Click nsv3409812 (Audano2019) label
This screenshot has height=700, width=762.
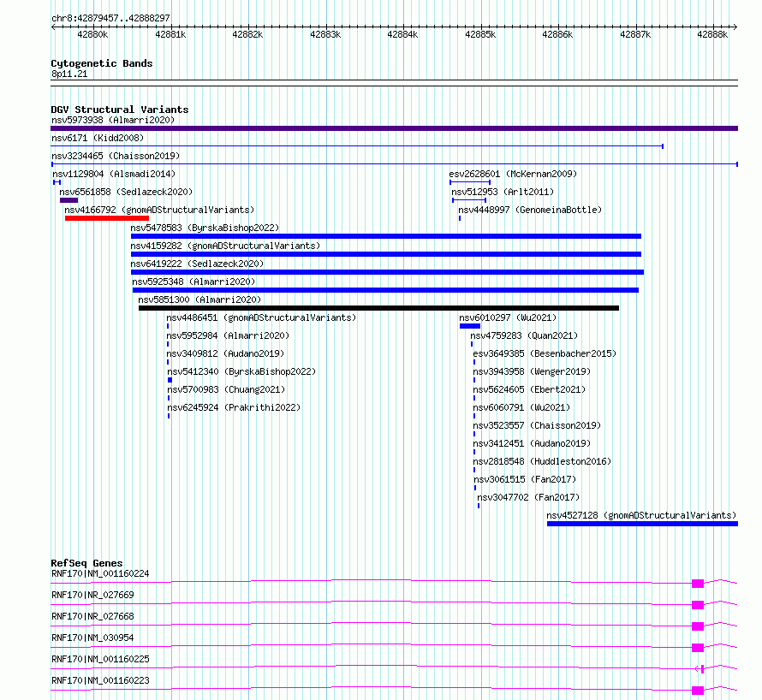click(x=225, y=353)
